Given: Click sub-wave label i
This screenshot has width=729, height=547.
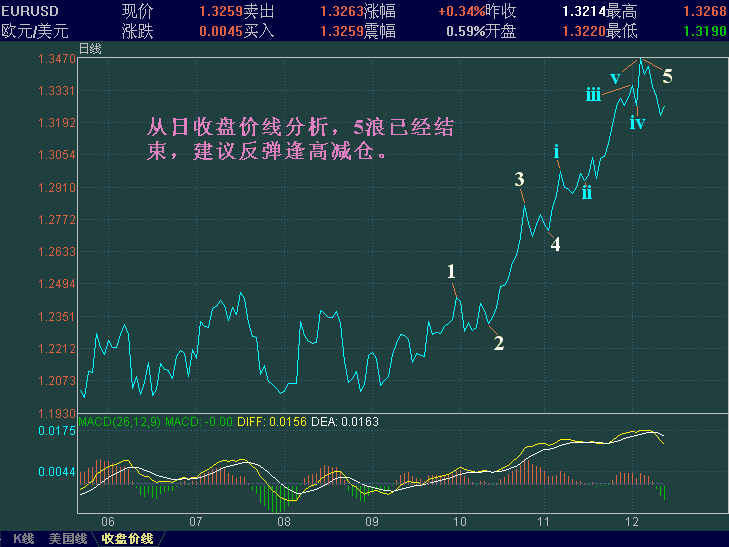Looking at the screenshot, I should (x=556, y=151).
